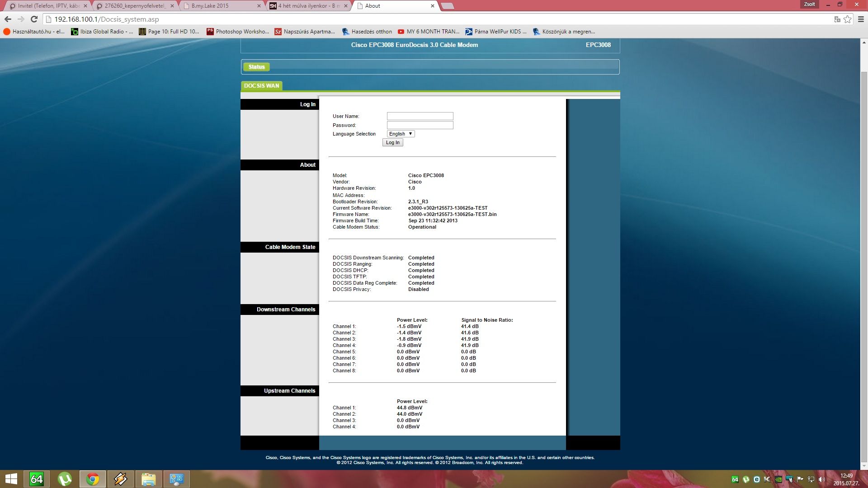
Task: Select the 'About' browser tab
Action: pos(395,6)
